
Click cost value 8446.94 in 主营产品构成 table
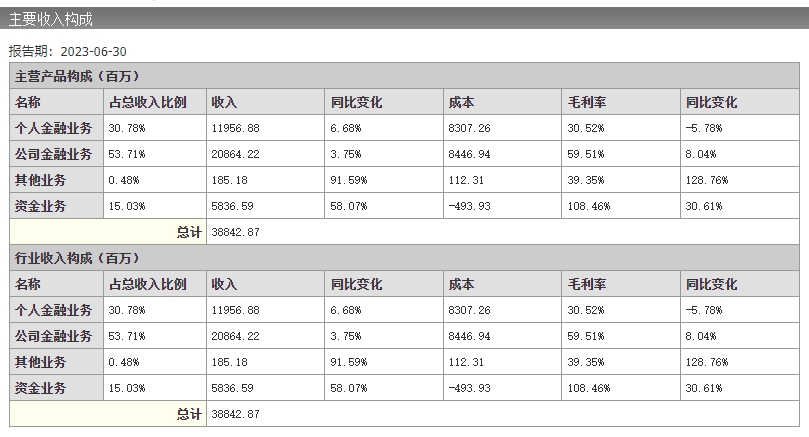470,154
